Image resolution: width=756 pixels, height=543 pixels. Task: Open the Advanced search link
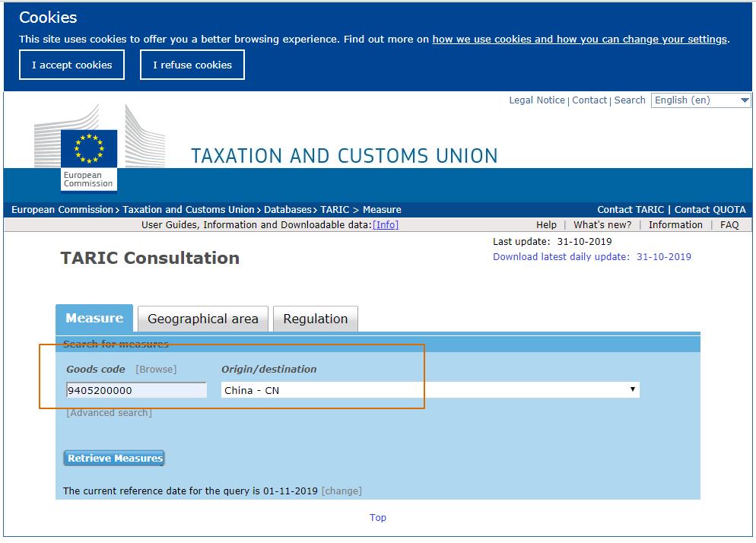click(x=109, y=413)
